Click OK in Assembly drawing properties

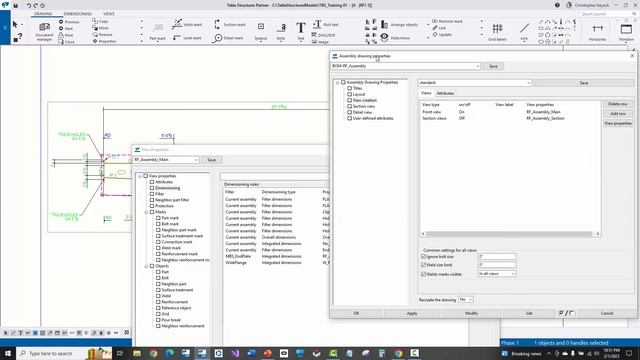coord(356,313)
